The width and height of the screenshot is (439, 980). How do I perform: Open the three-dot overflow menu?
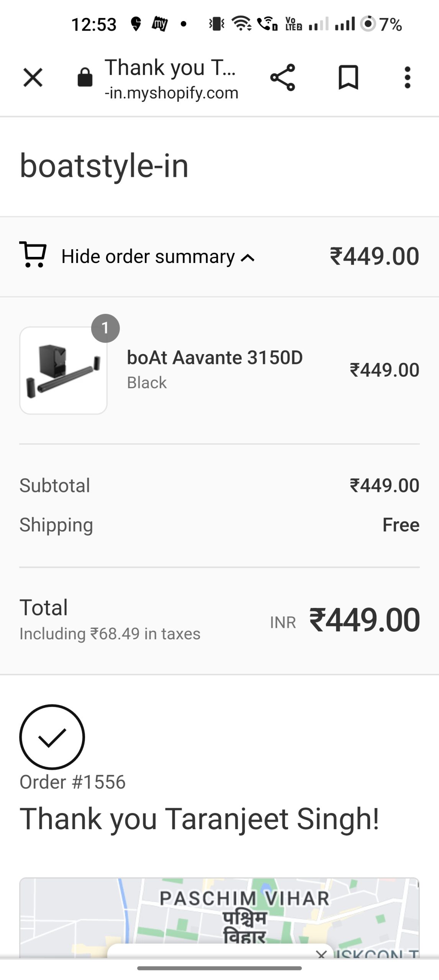tap(407, 78)
